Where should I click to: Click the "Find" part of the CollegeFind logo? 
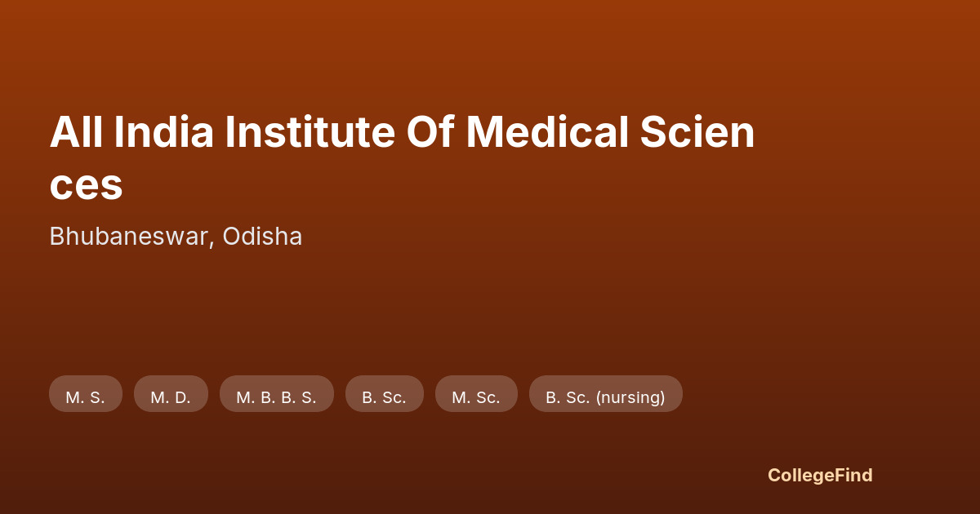[853, 475]
